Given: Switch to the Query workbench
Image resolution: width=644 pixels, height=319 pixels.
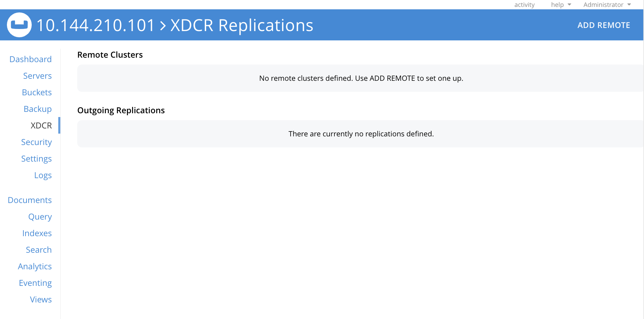Looking at the screenshot, I should 40,216.
